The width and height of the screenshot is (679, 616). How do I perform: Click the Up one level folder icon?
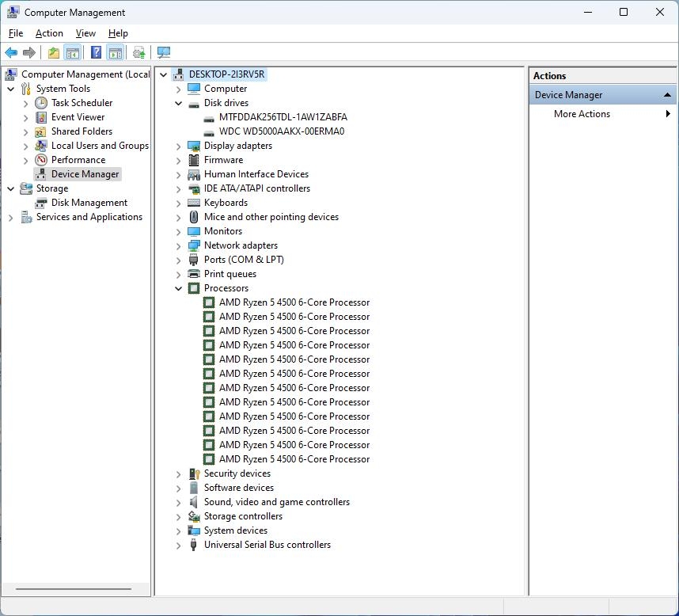53,53
